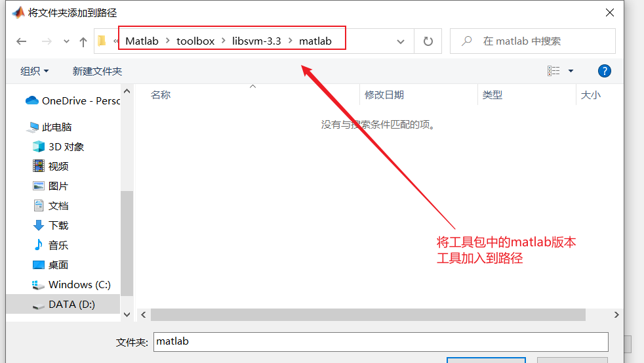Sort by 类型 column header
Screen dimensions: 644x363
coord(492,95)
